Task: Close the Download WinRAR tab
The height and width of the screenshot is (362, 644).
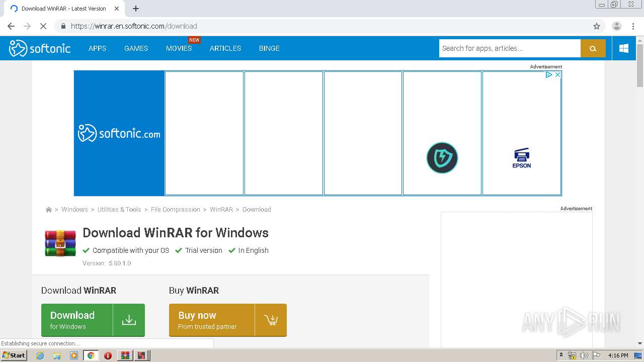Action: click(117, 9)
